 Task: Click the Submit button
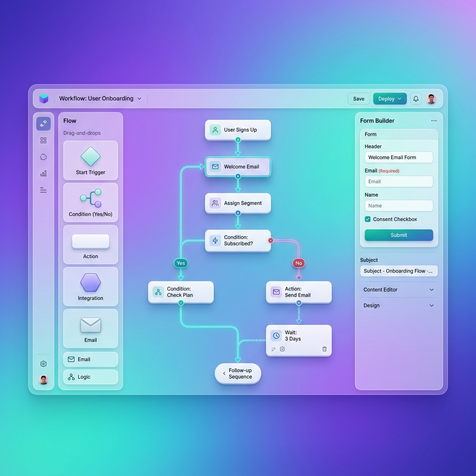point(398,235)
